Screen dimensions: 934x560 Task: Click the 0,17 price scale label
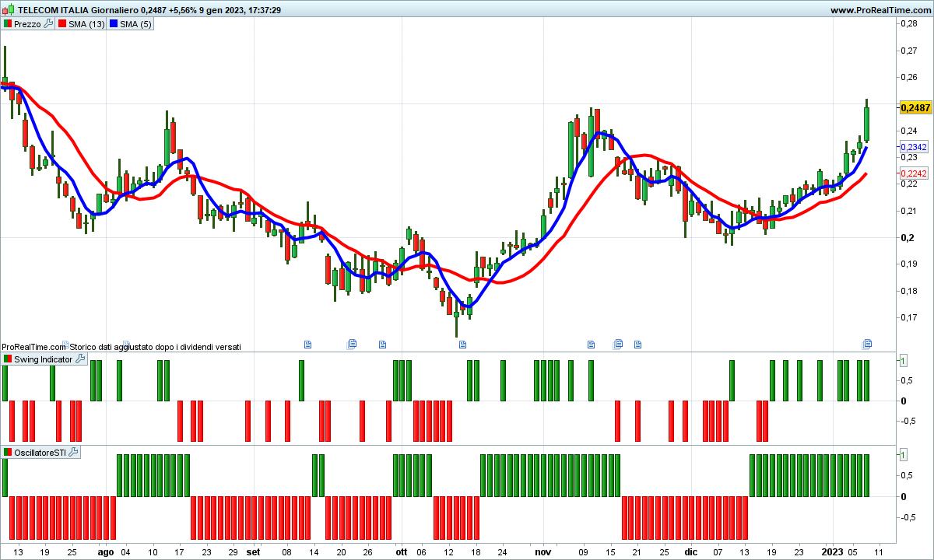point(908,317)
